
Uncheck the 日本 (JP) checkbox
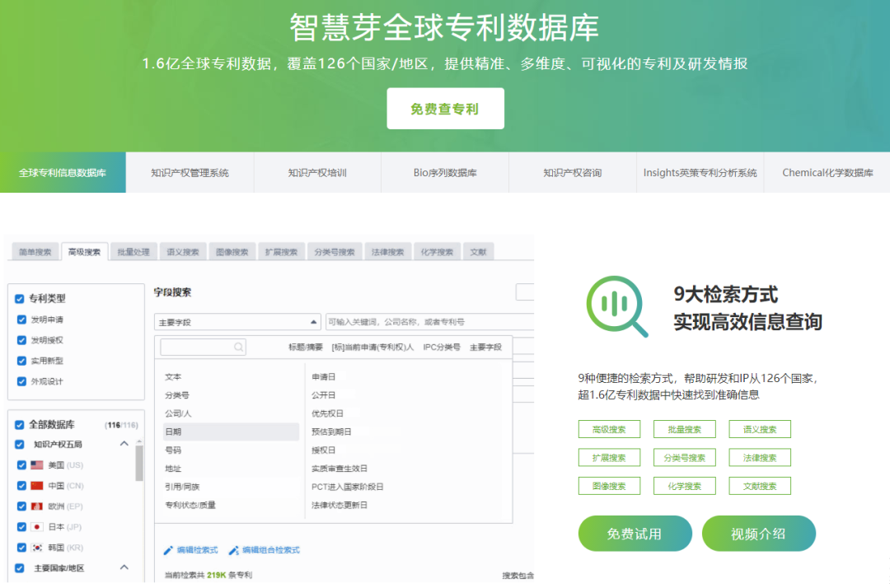tap(21, 527)
